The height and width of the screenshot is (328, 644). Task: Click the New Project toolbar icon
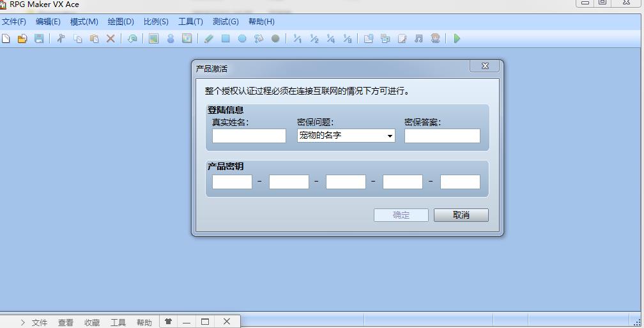click(6, 38)
